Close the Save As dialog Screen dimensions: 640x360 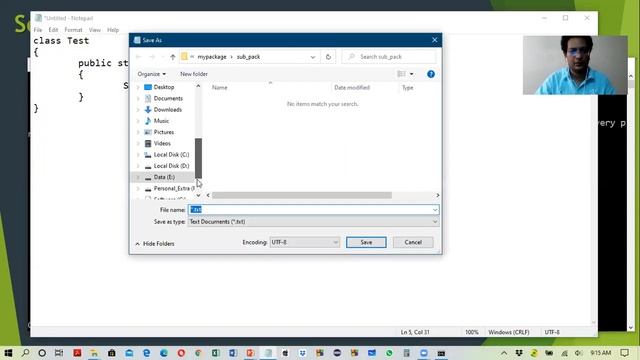[434, 40]
